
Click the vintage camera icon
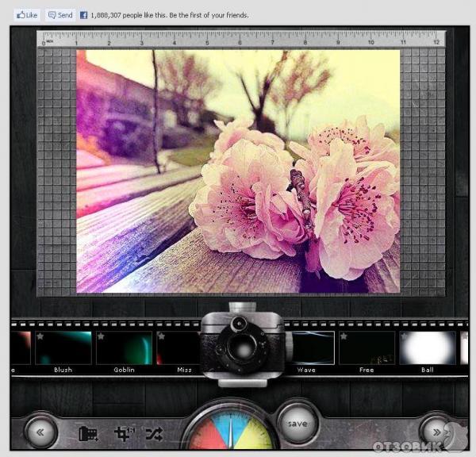click(242, 344)
